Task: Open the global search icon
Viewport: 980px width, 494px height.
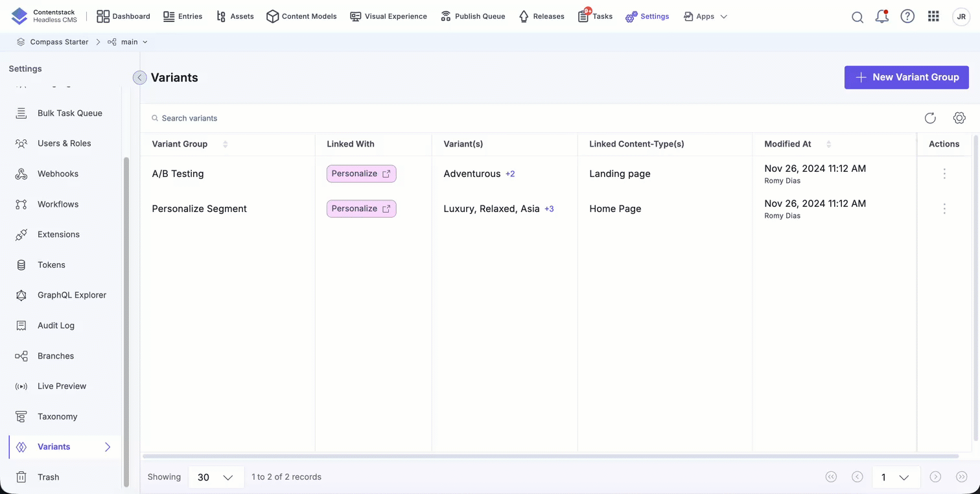Action: click(x=857, y=17)
